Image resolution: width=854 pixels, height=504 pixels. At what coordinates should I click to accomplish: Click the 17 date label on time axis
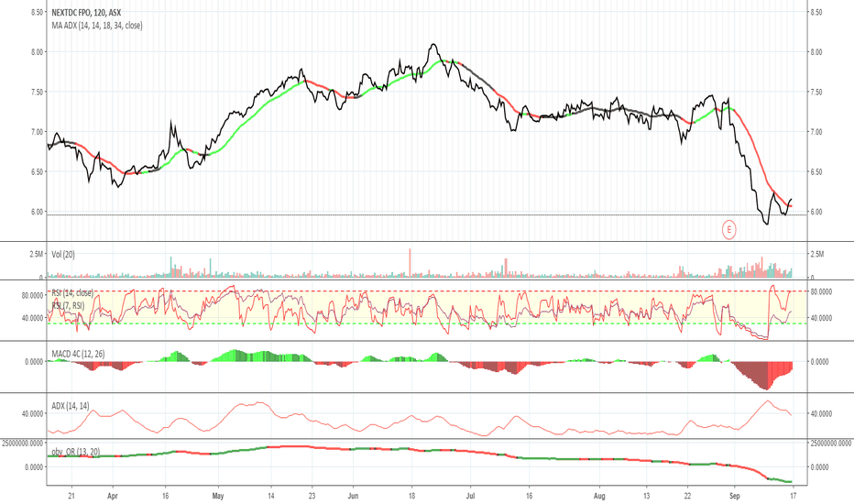(793, 496)
